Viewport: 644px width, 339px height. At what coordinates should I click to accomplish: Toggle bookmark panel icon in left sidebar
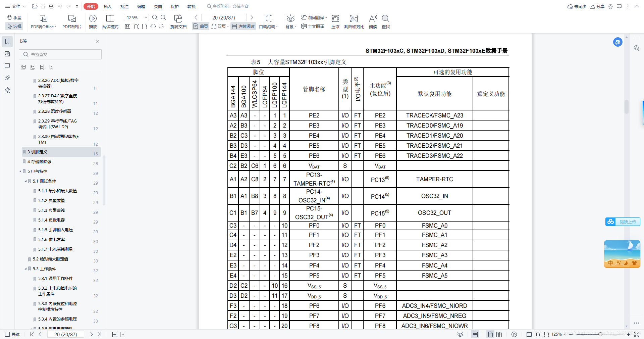pyautogui.click(x=7, y=42)
